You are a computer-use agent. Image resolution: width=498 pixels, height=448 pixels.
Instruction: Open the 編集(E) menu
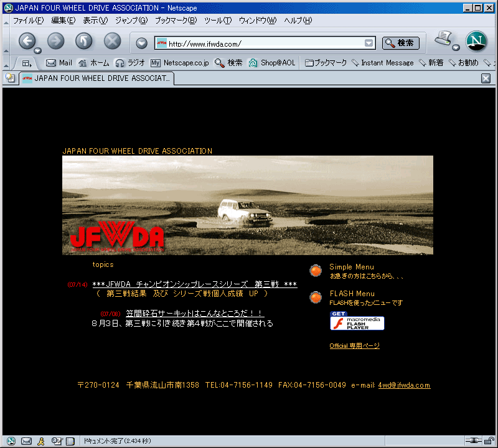pos(63,21)
